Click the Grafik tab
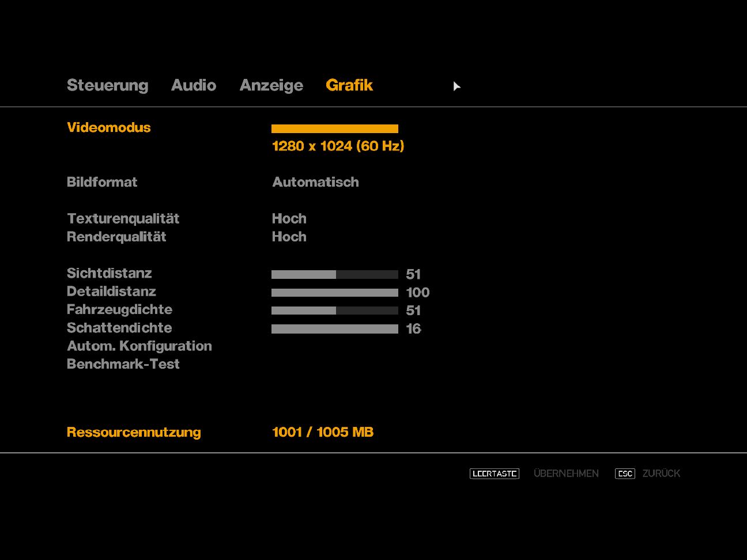Image resolution: width=747 pixels, height=560 pixels. point(349,85)
